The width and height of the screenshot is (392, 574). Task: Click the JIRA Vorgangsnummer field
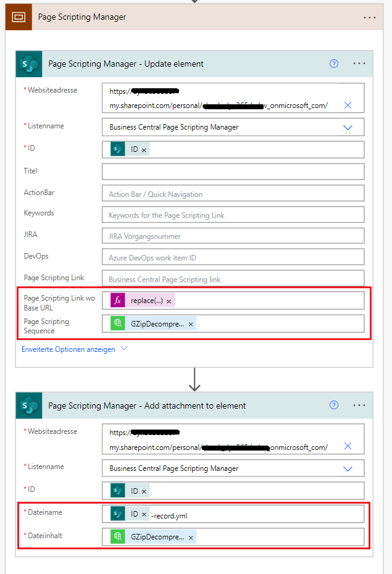pyautogui.click(x=233, y=236)
